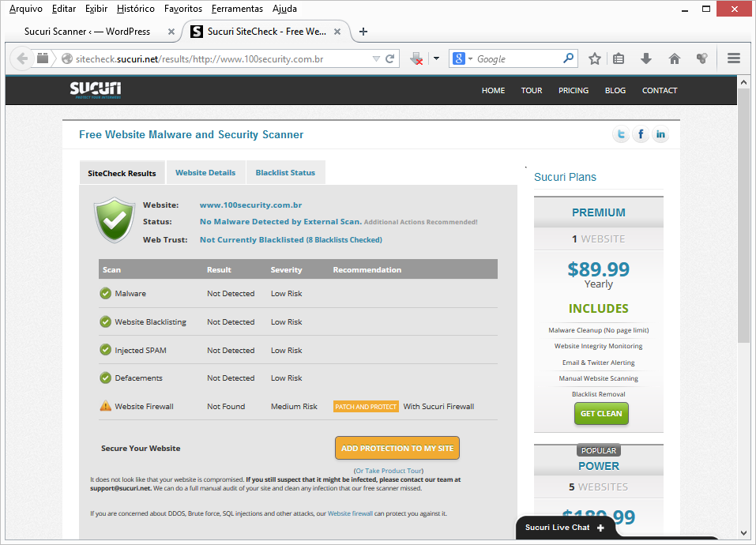Viewport: 756px width, 545px height.
Task: Click the PREMIUM plan heading
Action: (598, 212)
